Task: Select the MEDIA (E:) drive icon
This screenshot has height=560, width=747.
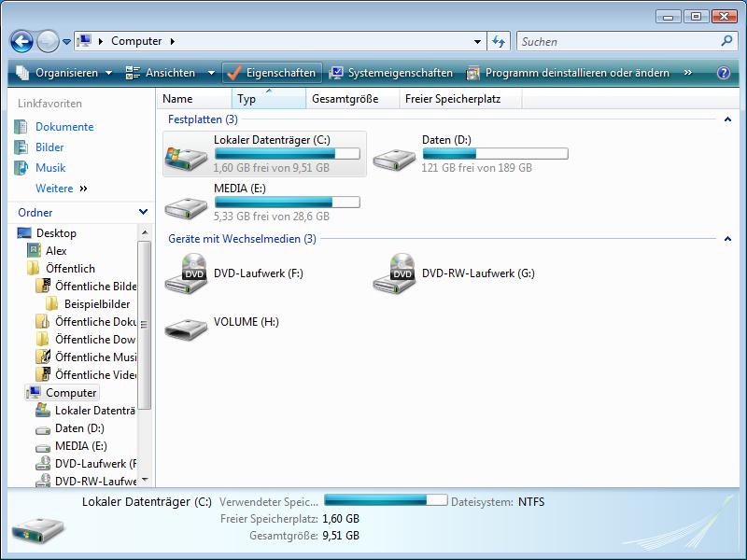Action: pyautogui.click(x=186, y=203)
